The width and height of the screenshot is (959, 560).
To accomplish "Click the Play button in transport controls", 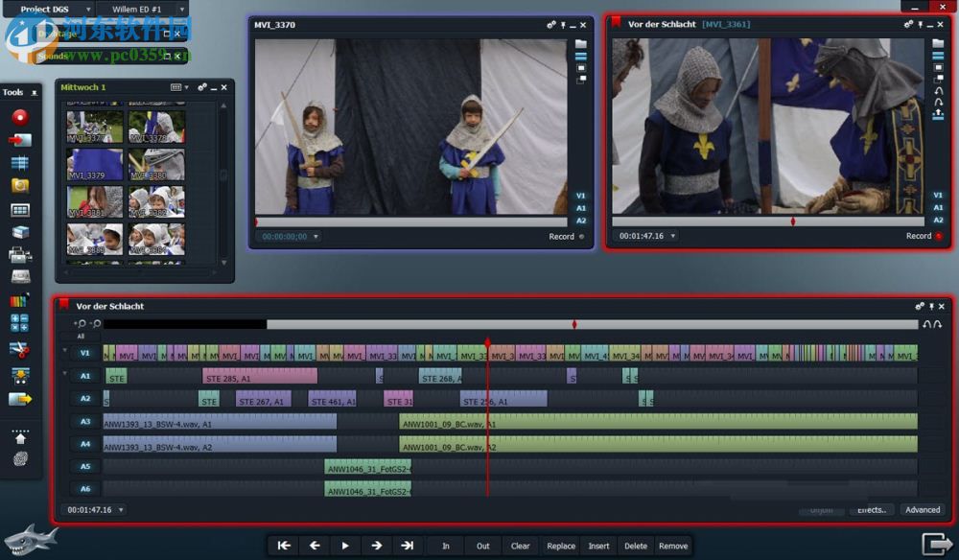I will [345, 546].
